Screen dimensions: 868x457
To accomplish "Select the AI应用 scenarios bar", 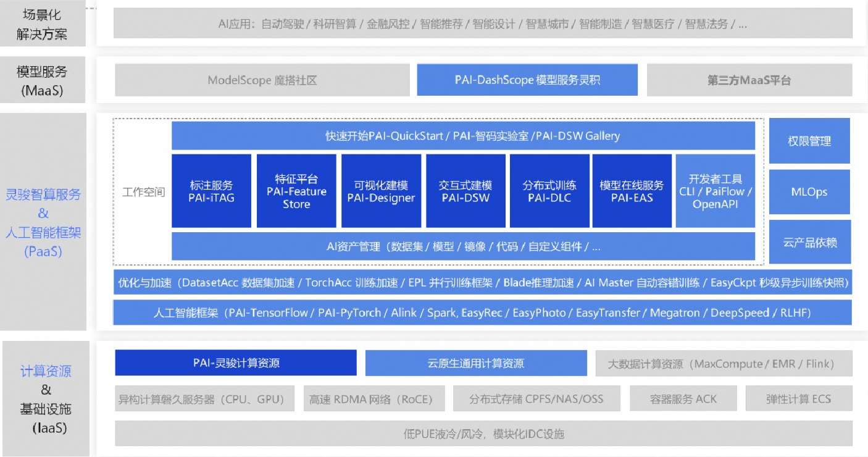I will tap(483, 24).
